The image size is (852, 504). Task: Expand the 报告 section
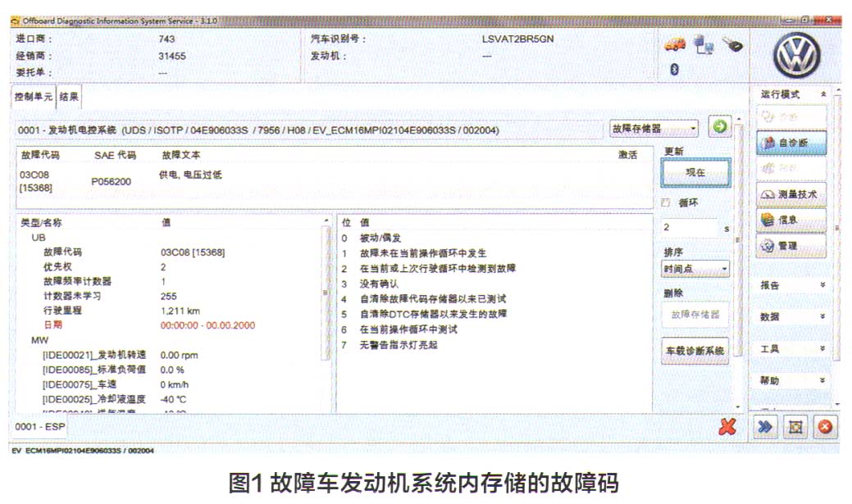point(822,285)
